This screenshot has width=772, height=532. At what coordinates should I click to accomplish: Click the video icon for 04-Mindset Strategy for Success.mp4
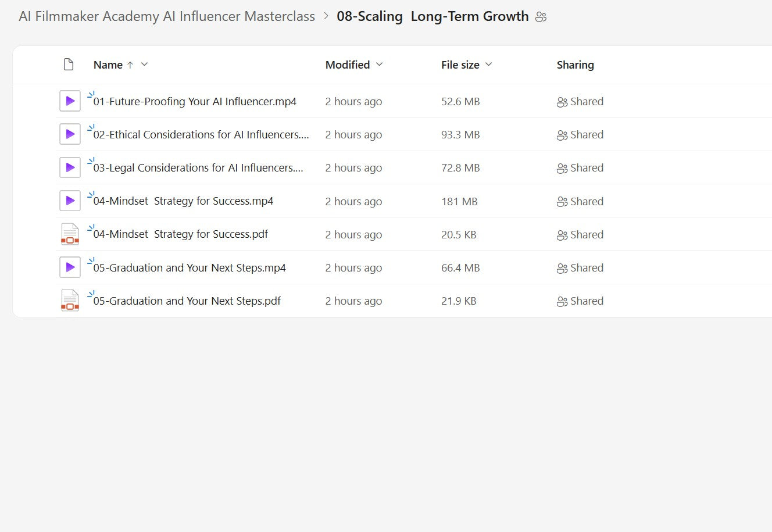click(x=70, y=201)
